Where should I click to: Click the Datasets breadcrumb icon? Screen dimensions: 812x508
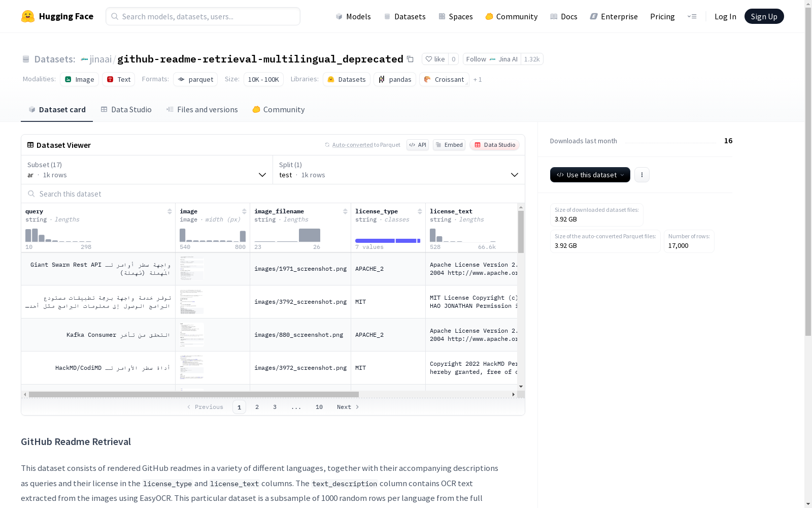[x=26, y=59]
